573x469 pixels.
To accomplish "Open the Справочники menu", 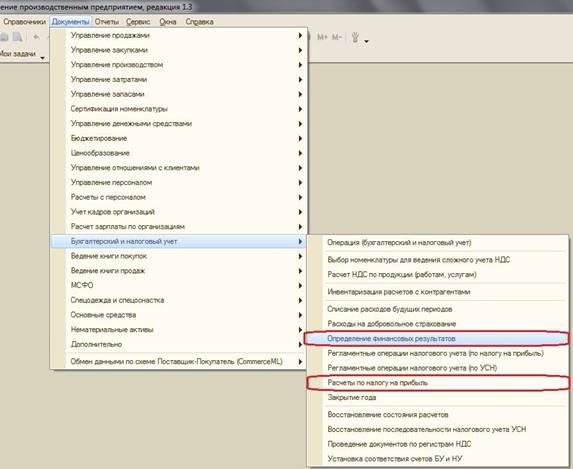I will [24, 22].
